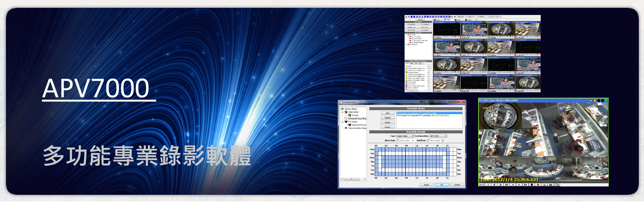The width and height of the screenshot is (644, 212).
Task: Click the LIVE button in CH_002 viewer
Action: coord(482,185)
